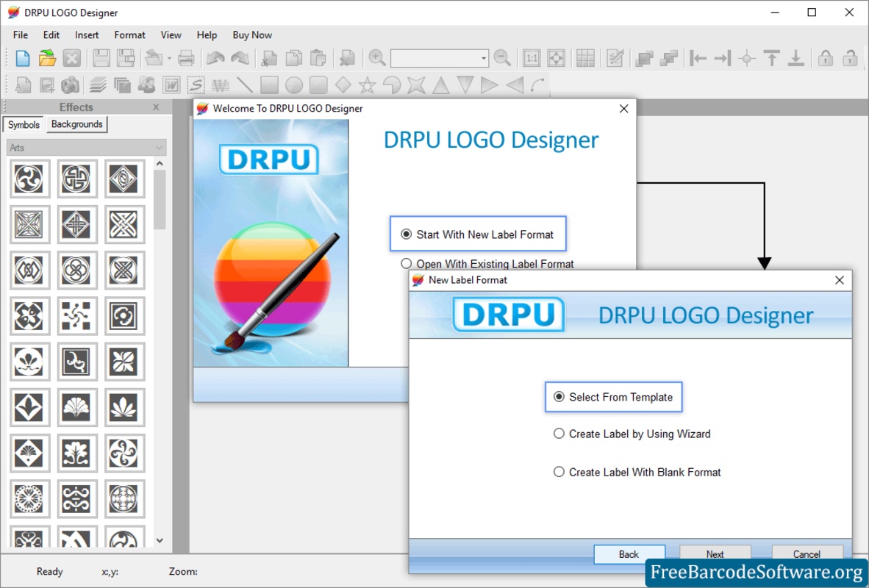
Task: Click the zoom in magnifier icon
Action: (377, 58)
